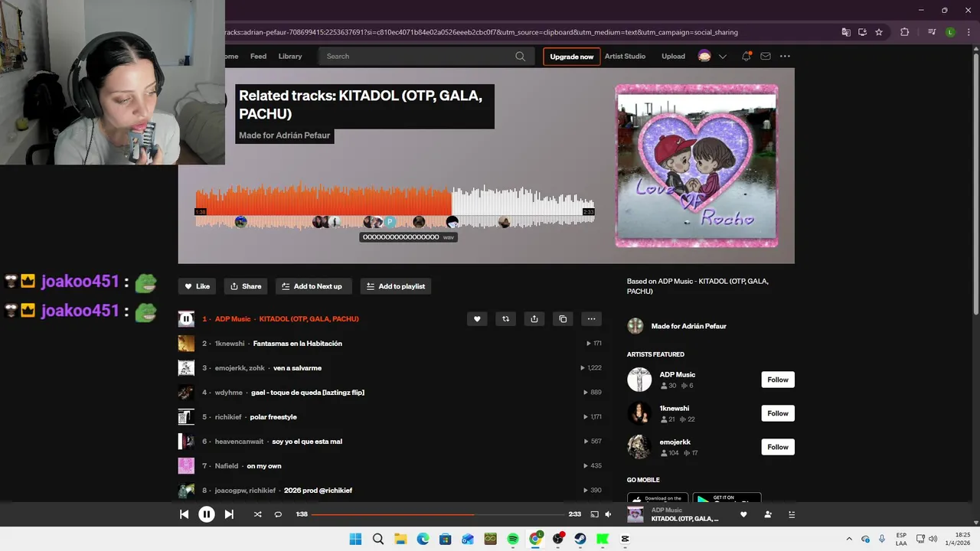Image resolution: width=980 pixels, height=551 pixels.
Task: Click the now-playing thumbnail in player bar
Action: click(635, 514)
